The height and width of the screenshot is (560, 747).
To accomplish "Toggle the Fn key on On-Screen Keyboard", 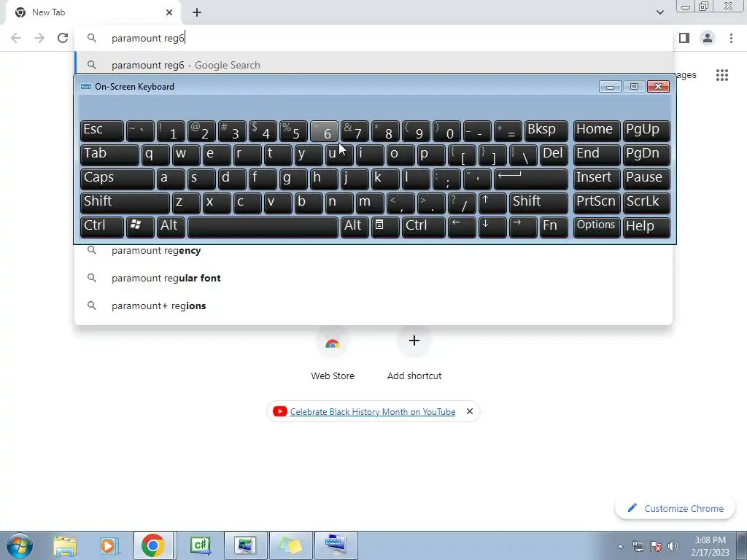I will point(554,227).
